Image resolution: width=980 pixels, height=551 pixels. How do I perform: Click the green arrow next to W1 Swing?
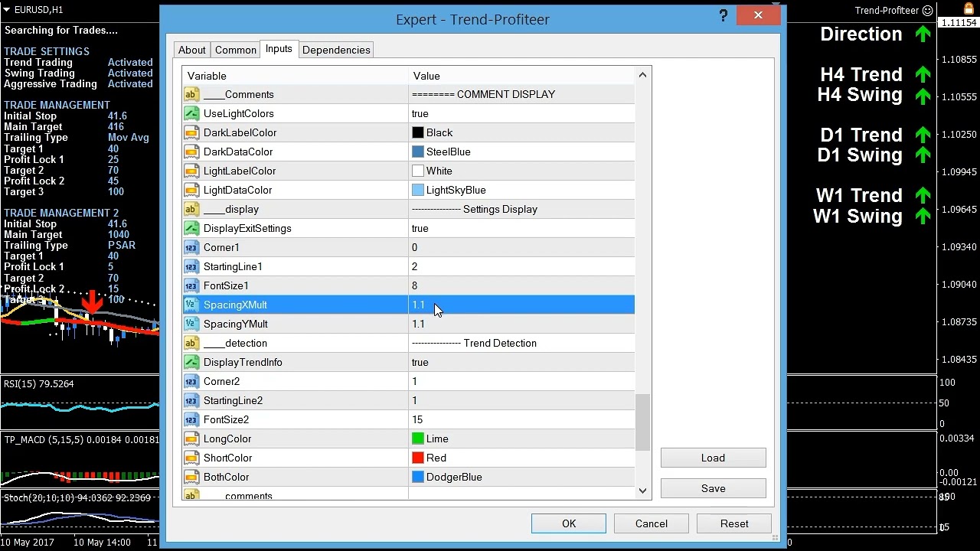click(x=923, y=217)
